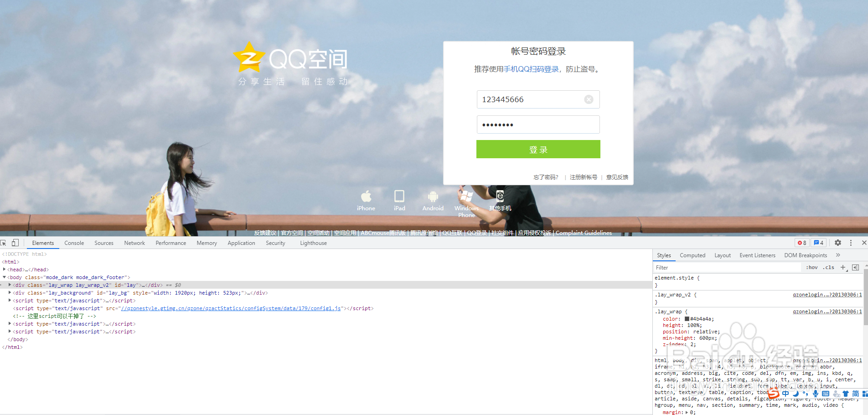The image size is (868, 415).
Task: Toggle element state with :hov
Action: click(812, 267)
